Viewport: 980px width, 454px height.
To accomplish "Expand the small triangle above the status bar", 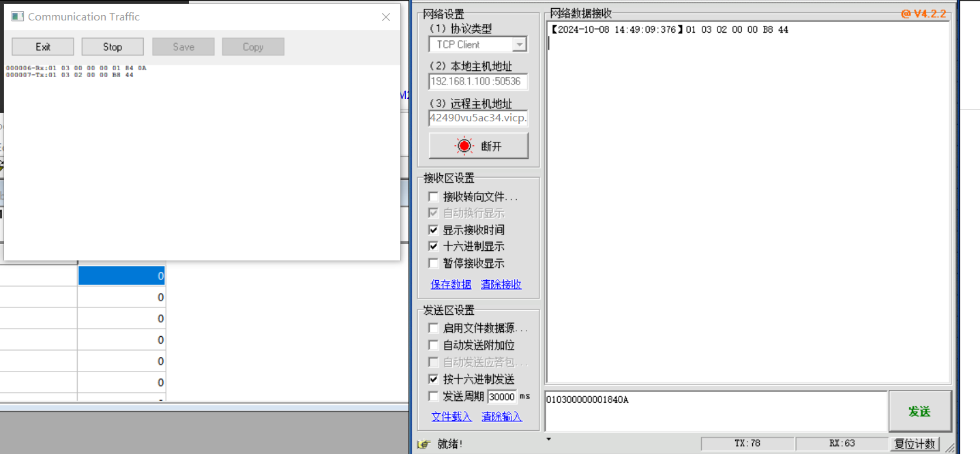I will coord(548,439).
